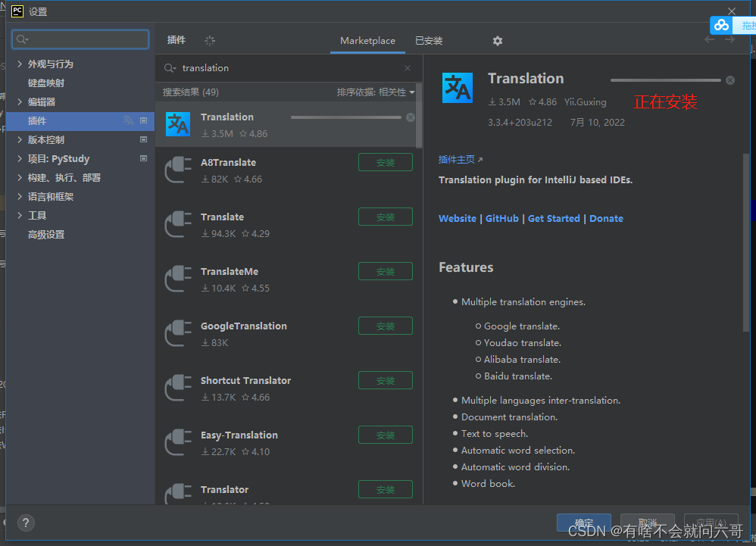Screen dimensions: 756x546
Task: Open the Website link
Action: [457, 219]
